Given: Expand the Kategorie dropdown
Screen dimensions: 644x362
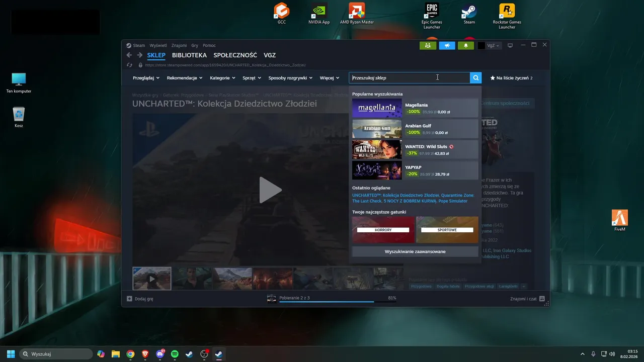Looking at the screenshot, I should [x=223, y=78].
